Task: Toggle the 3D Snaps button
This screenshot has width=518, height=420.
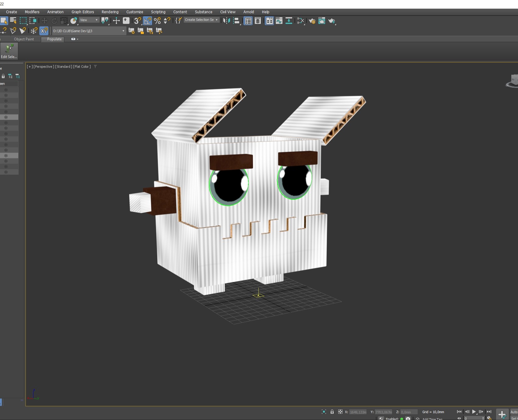Action: pyautogui.click(x=137, y=21)
